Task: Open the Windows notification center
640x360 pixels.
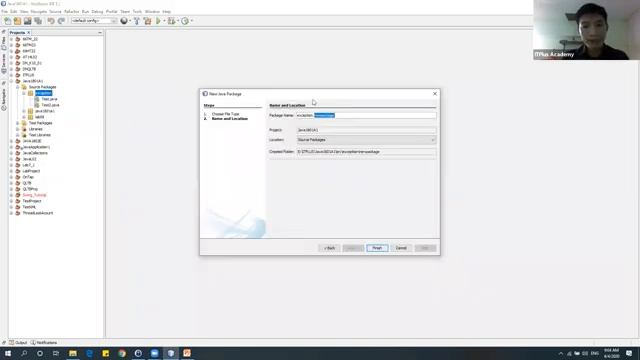Action: [x=629, y=353]
